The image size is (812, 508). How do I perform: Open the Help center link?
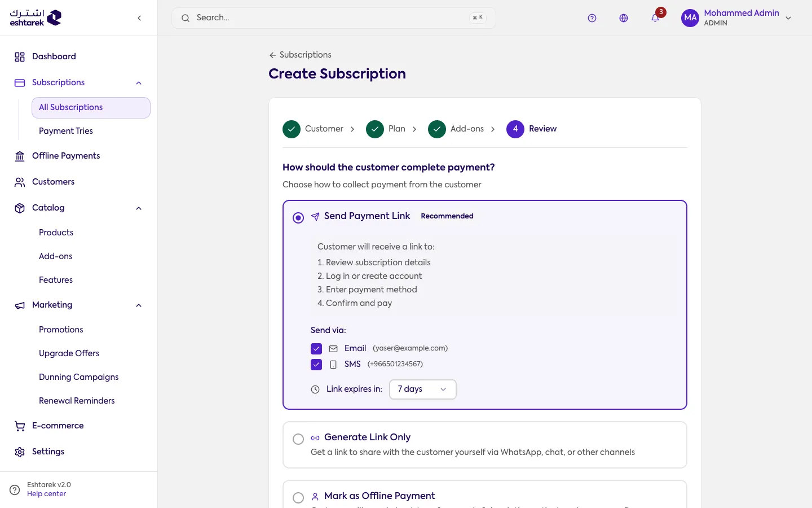46,494
